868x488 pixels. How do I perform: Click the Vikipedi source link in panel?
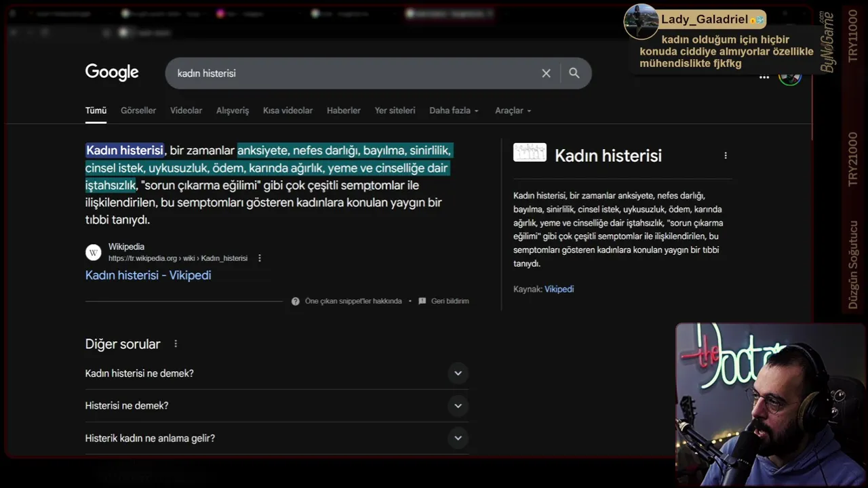pyautogui.click(x=559, y=289)
